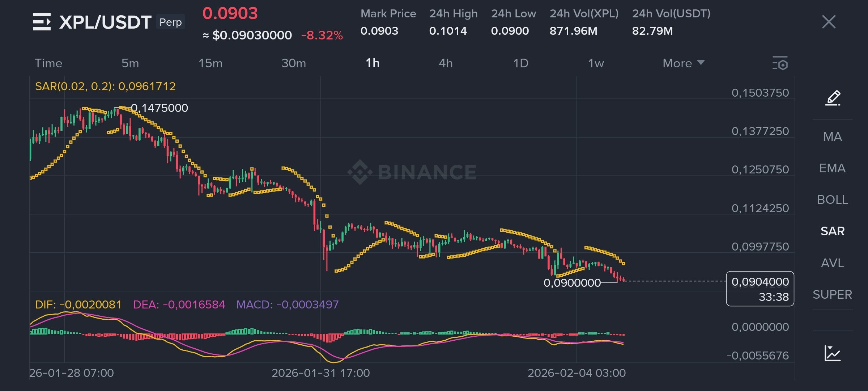Toggle the BOLL indicator overlay

pyautogui.click(x=832, y=199)
